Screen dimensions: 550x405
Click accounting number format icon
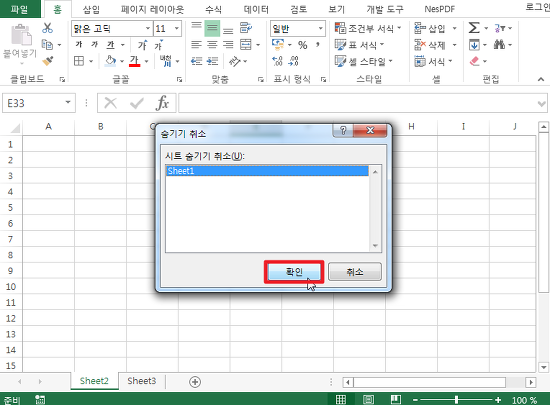[x=278, y=45]
